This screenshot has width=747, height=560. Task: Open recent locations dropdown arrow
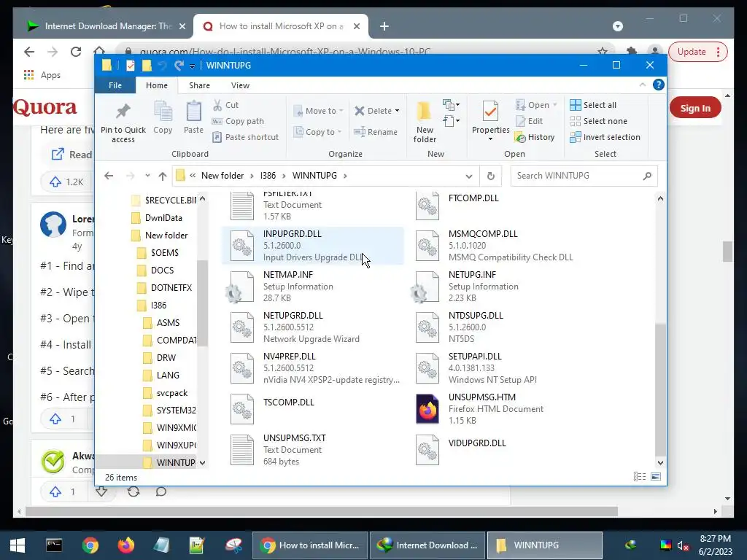(147, 176)
